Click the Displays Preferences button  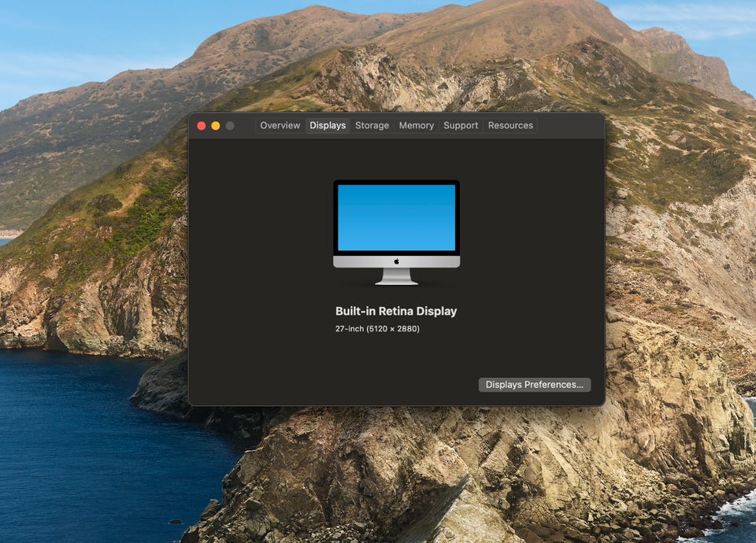point(534,385)
